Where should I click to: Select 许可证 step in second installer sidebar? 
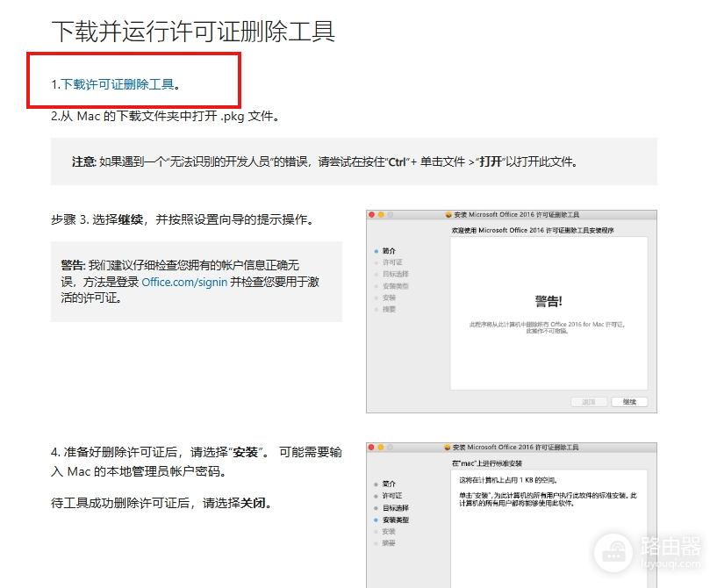(x=392, y=496)
